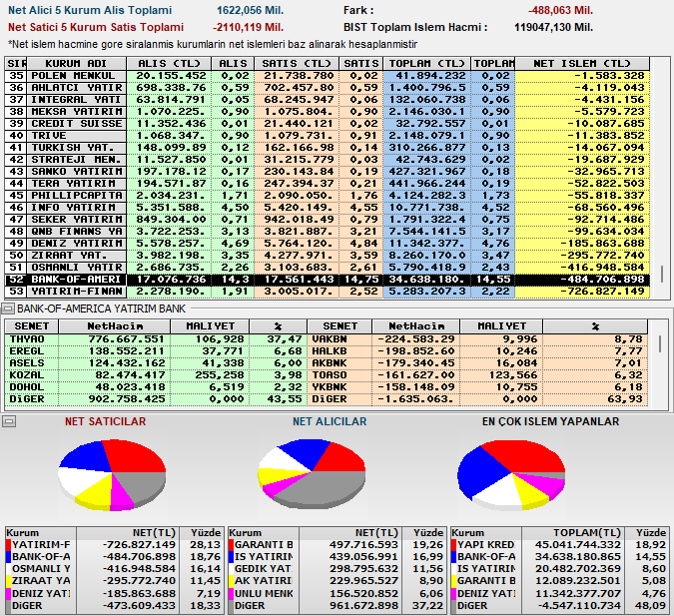Click the left MALIYET column header
This screenshot has height=616, width=674.
click(x=210, y=326)
